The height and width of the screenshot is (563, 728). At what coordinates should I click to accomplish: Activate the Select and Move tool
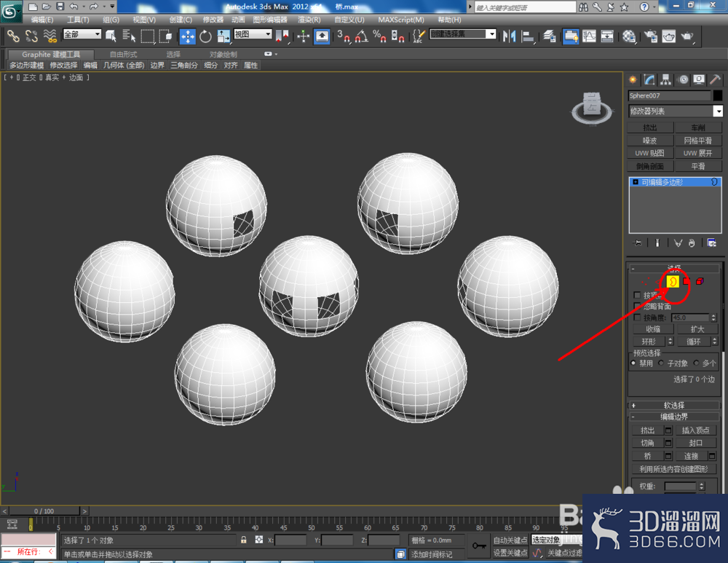point(188,36)
